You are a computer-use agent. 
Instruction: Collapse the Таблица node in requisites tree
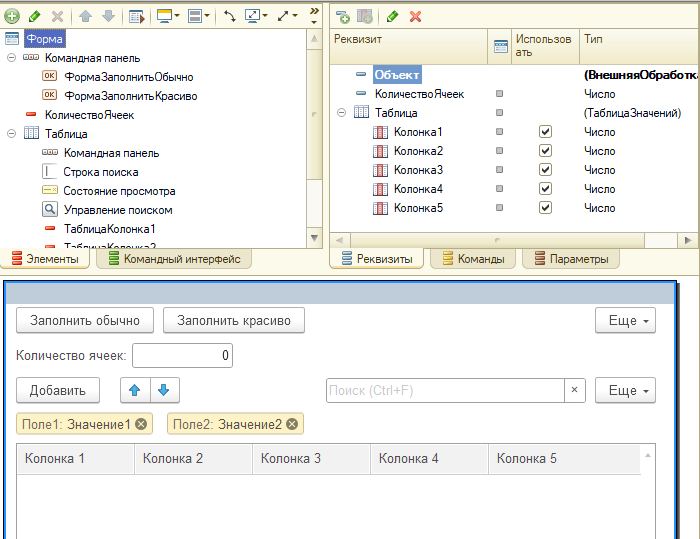(342, 113)
